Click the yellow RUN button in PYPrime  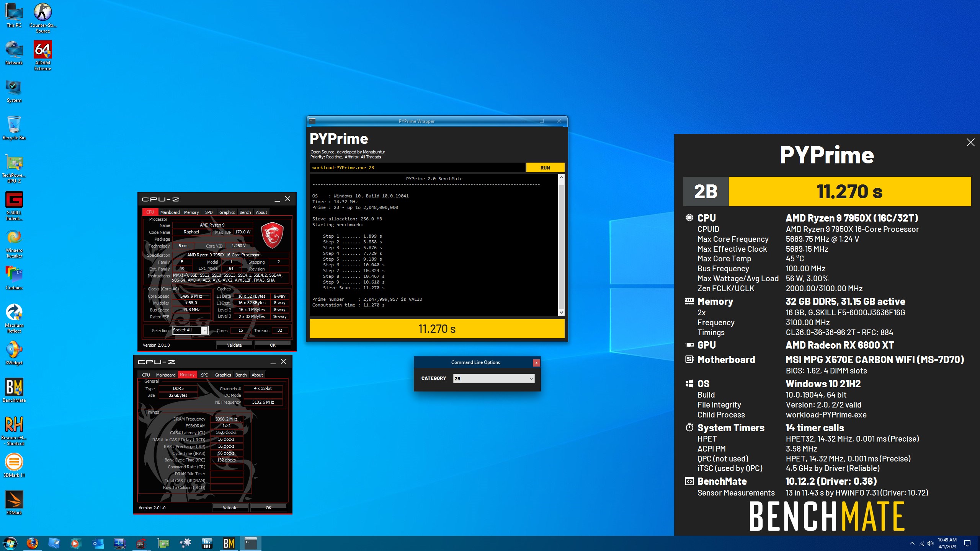click(545, 168)
